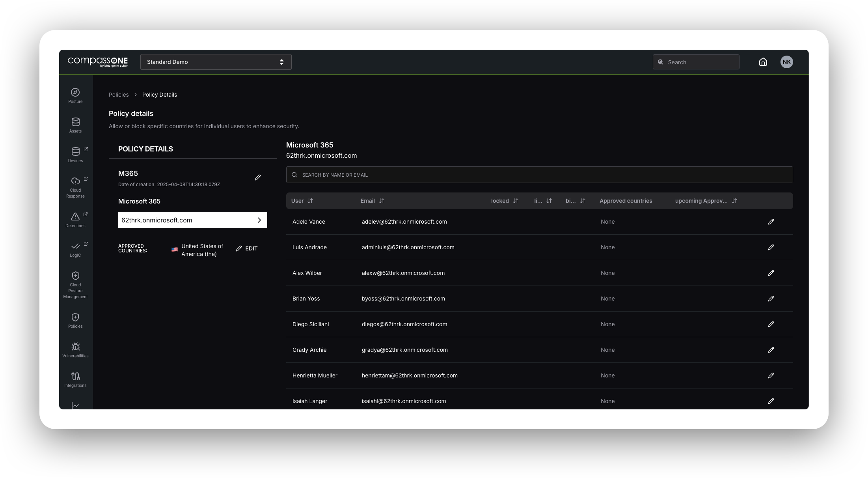Open the Standard Demo tenant dropdown
Viewport: 868px width, 478px height.
coord(216,62)
